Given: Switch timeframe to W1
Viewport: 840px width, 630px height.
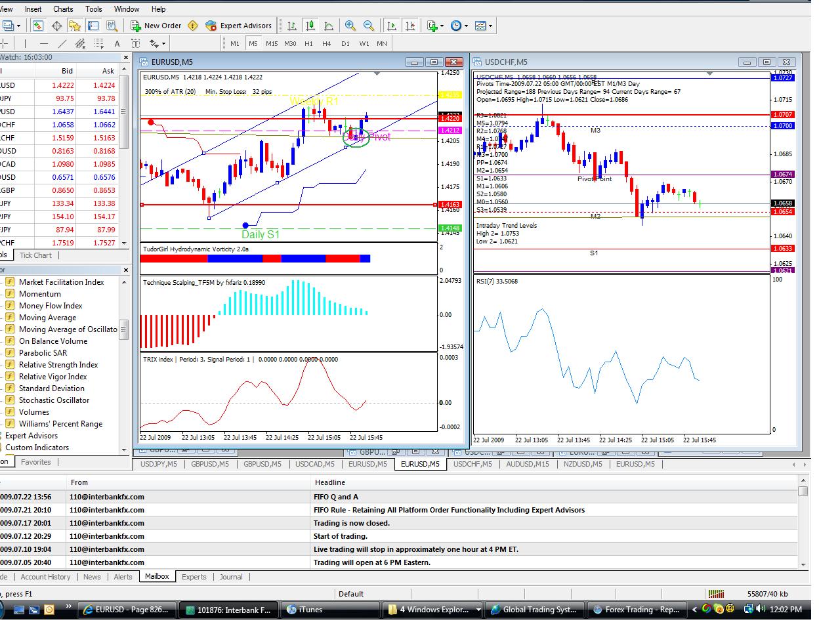Looking at the screenshot, I should 364,43.
